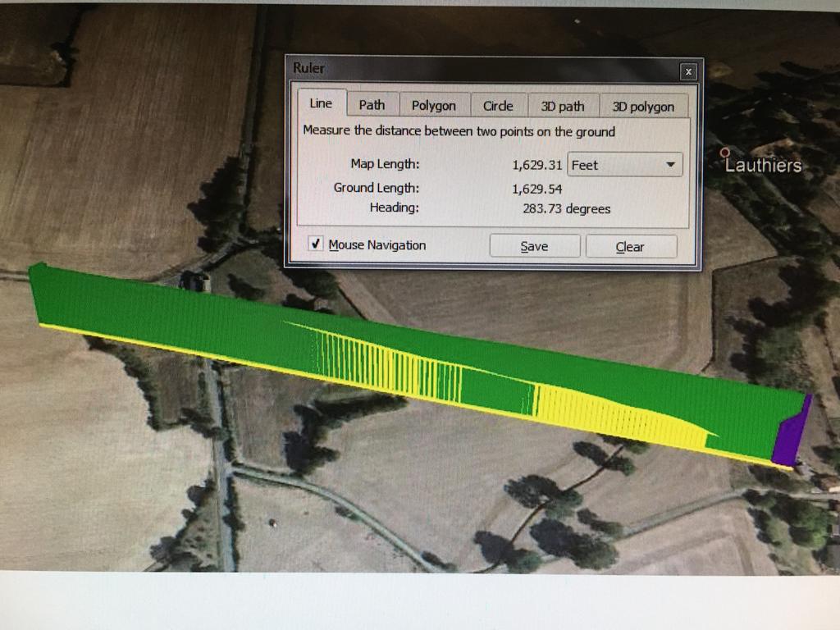Click the Save button in Ruler

click(x=534, y=246)
